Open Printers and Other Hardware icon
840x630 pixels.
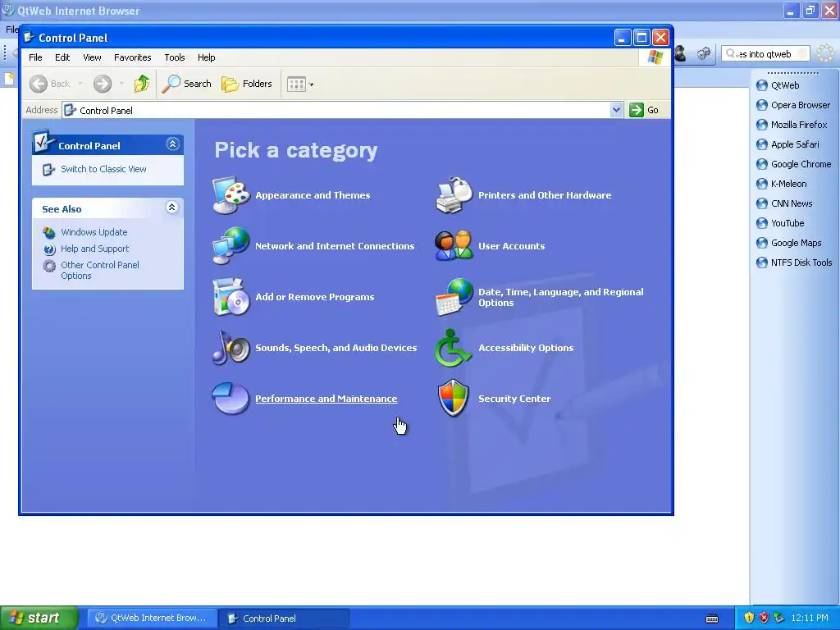(x=454, y=195)
